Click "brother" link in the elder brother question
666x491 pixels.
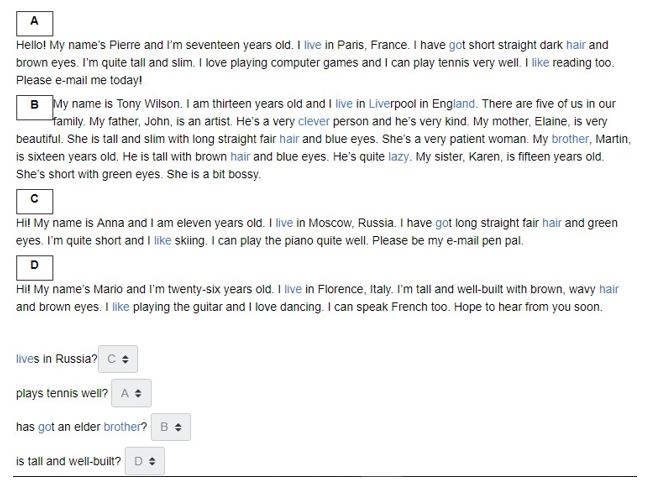tap(123, 427)
